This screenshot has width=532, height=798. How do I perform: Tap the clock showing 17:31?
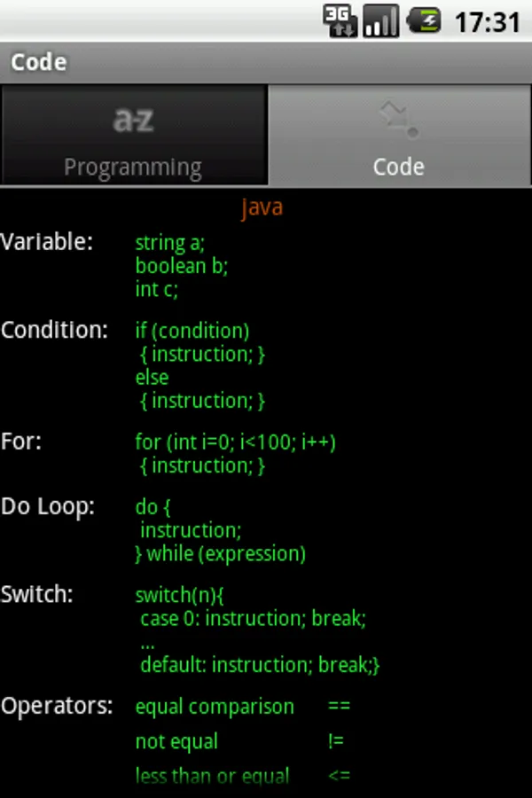(488, 22)
